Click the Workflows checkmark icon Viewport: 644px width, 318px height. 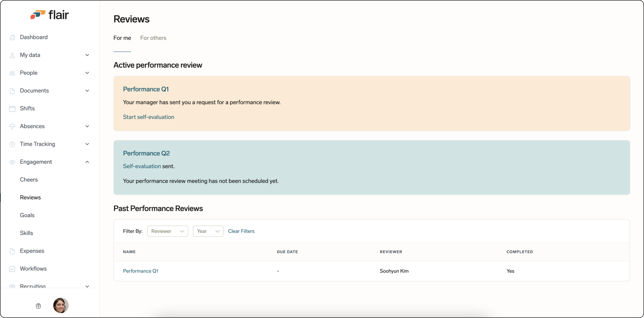point(12,269)
